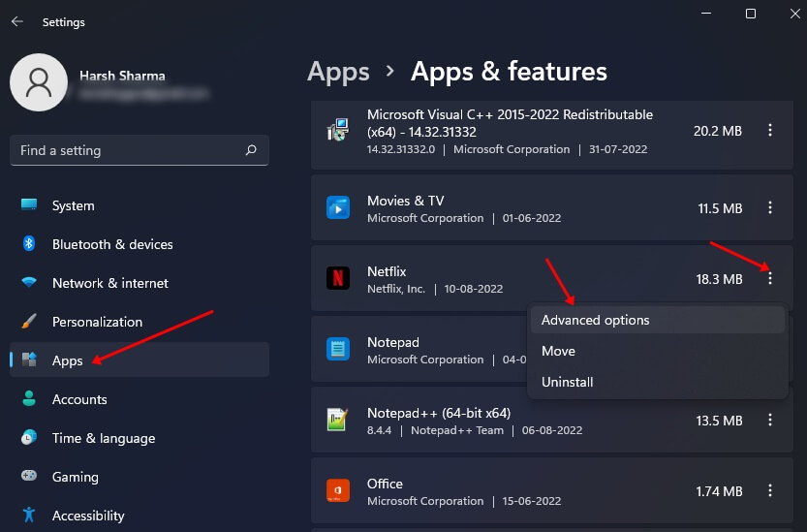Image resolution: width=807 pixels, height=532 pixels.
Task: Click the Bluetooth icon in sidebar
Action: coord(29,243)
